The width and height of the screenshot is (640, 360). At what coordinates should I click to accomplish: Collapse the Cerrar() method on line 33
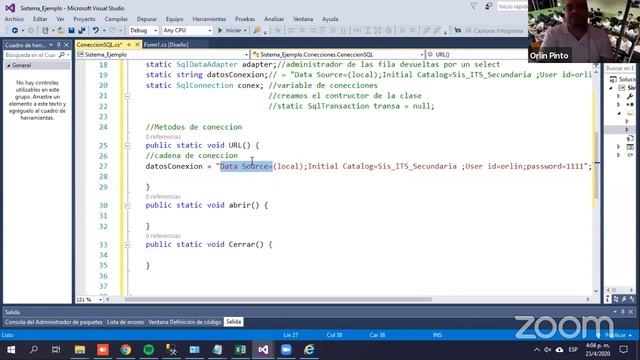128,245
